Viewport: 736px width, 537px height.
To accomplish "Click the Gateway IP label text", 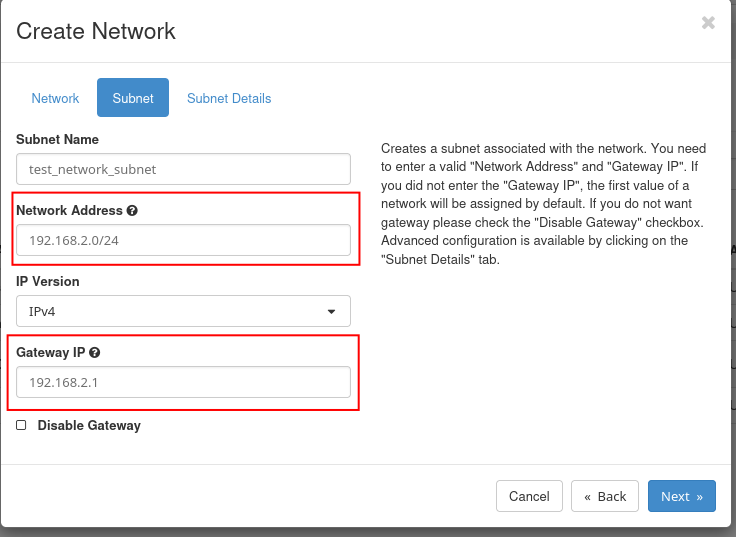I will click(x=50, y=353).
